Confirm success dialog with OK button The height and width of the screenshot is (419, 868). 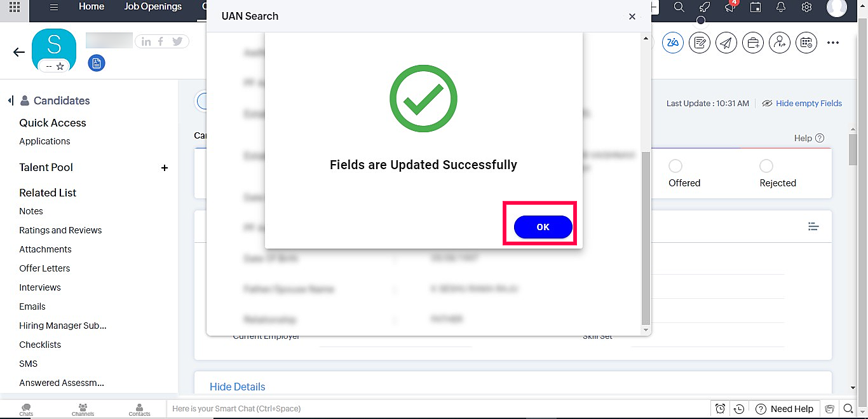(543, 227)
